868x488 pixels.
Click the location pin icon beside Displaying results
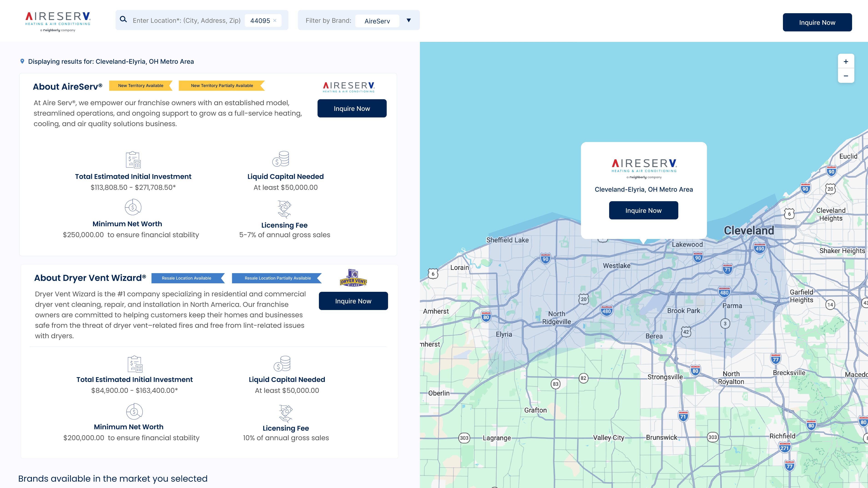[22, 61]
